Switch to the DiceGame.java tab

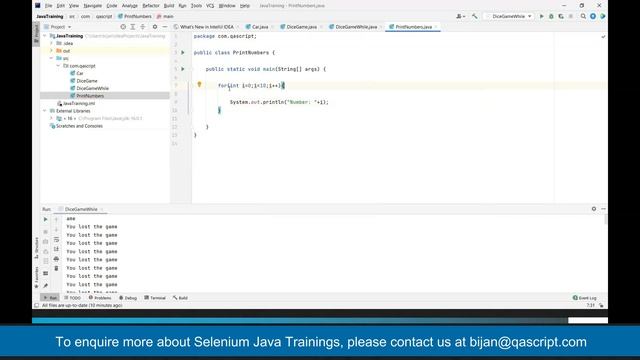coord(301,27)
